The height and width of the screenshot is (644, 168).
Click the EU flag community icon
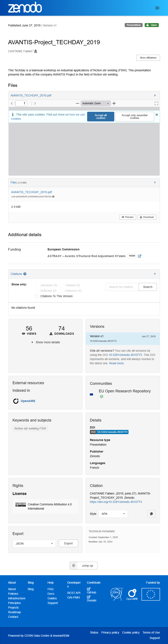point(91,394)
